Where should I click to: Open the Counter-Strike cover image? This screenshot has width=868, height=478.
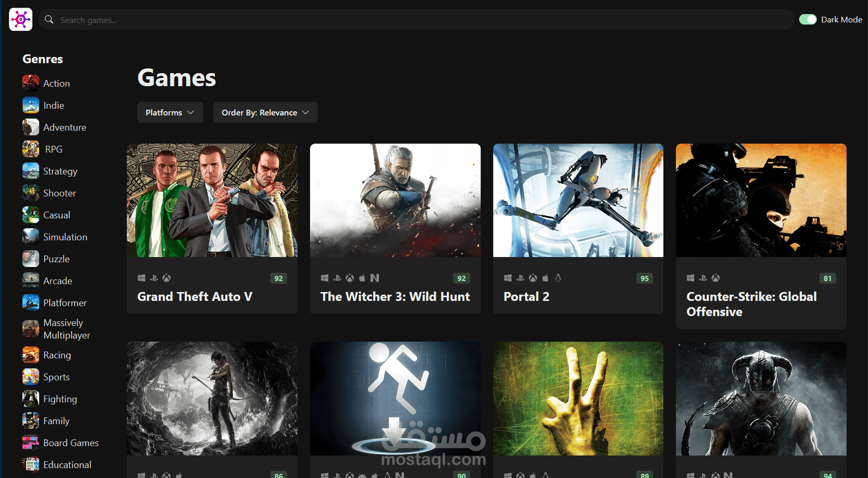[x=761, y=200]
